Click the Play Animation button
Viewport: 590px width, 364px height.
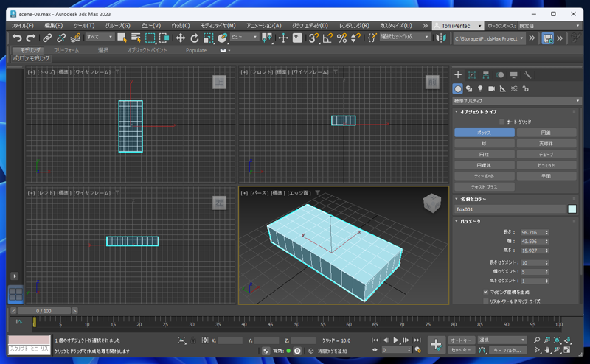coord(396,340)
